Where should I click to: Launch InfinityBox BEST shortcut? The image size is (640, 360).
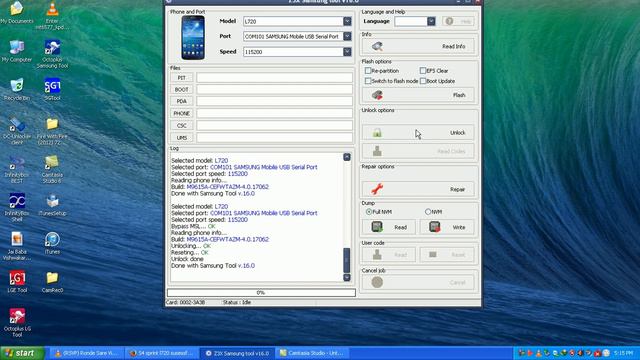(x=17, y=169)
